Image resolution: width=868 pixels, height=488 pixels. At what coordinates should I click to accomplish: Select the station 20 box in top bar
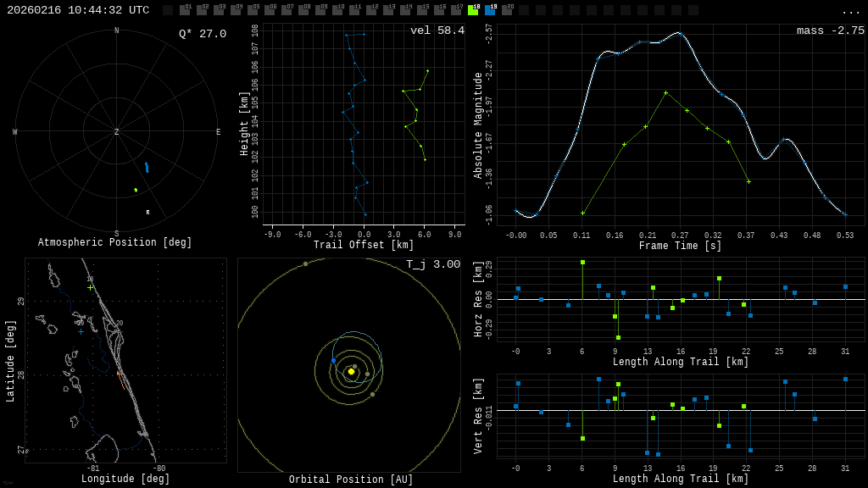[507, 10]
